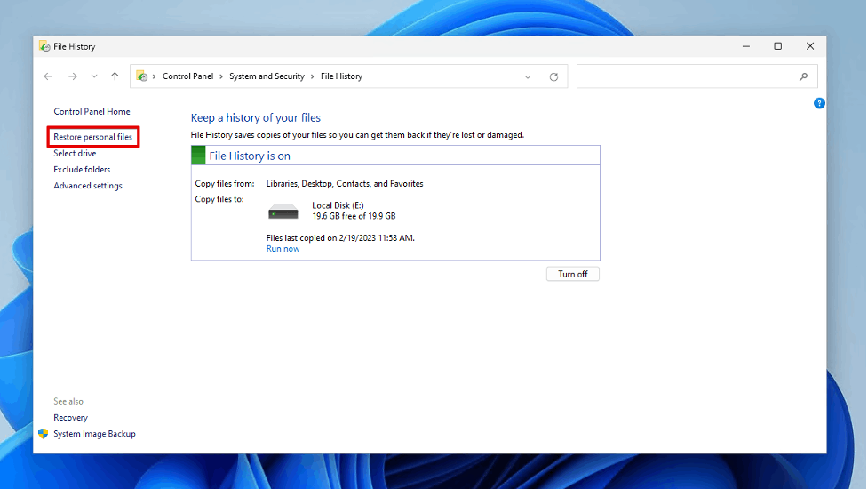Image resolution: width=868 pixels, height=489 pixels.
Task: Click 'Keep a history of your files' heading
Action: tap(256, 118)
